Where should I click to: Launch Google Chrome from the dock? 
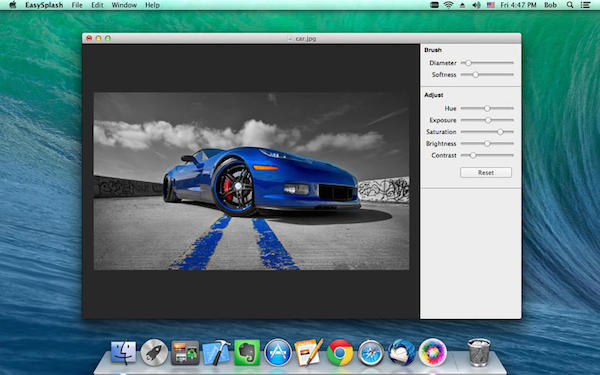pyautogui.click(x=340, y=352)
